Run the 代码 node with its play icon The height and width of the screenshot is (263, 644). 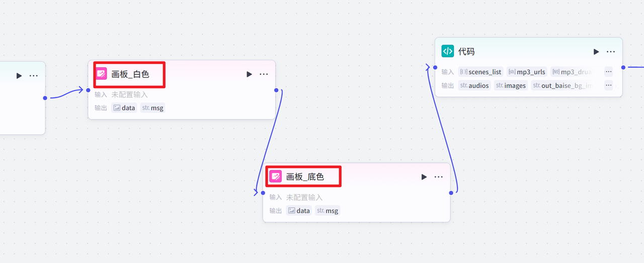point(596,51)
